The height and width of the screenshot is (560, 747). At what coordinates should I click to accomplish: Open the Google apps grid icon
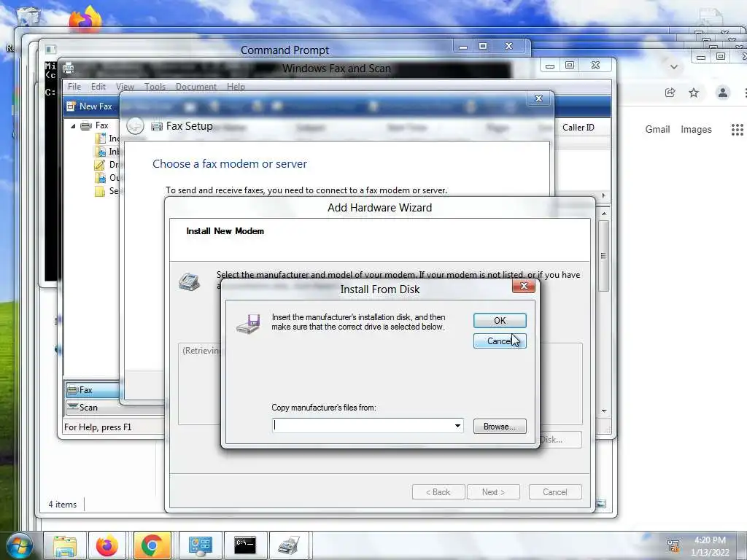coord(737,130)
